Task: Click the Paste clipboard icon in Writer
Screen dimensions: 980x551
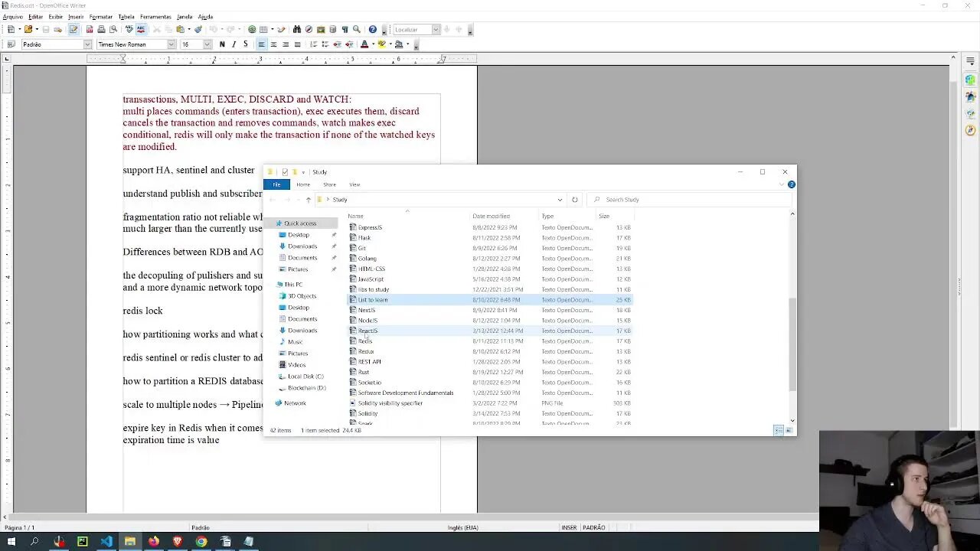Action: tap(181, 30)
